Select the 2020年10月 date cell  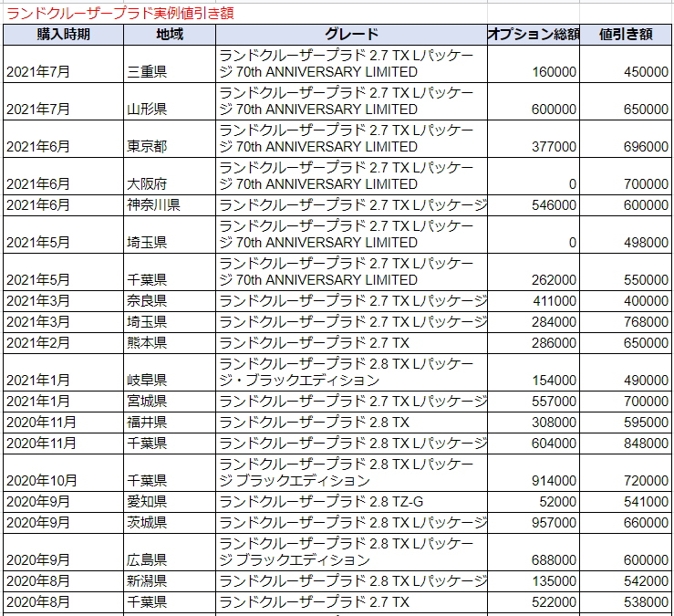click(64, 473)
